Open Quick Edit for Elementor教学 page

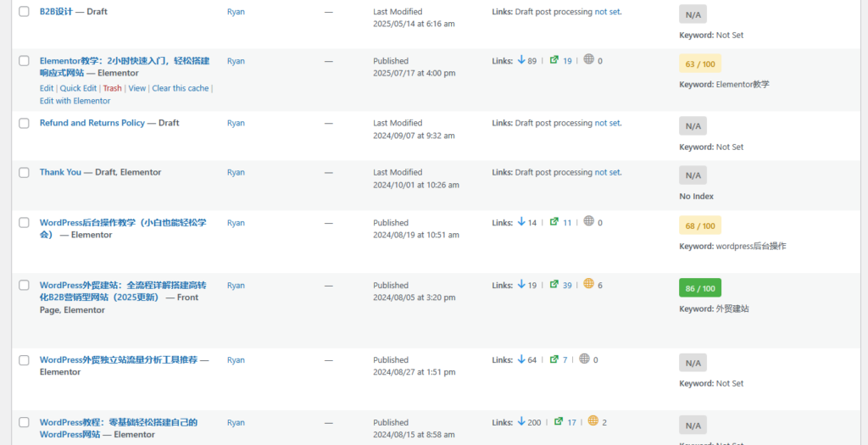[x=79, y=88]
